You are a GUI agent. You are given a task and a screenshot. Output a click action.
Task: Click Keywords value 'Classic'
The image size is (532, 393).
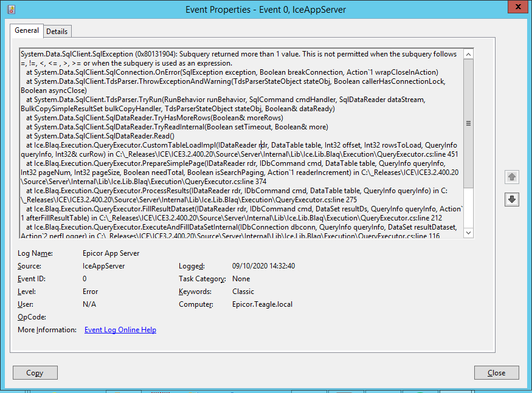click(243, 292)
